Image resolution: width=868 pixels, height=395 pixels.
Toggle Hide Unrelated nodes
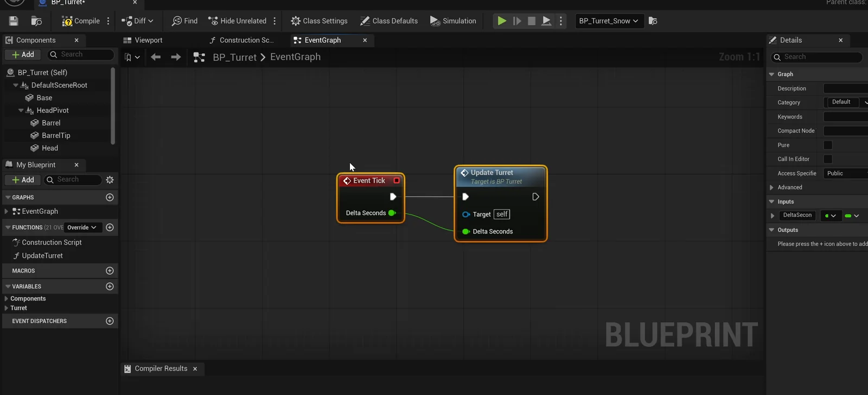238,21
